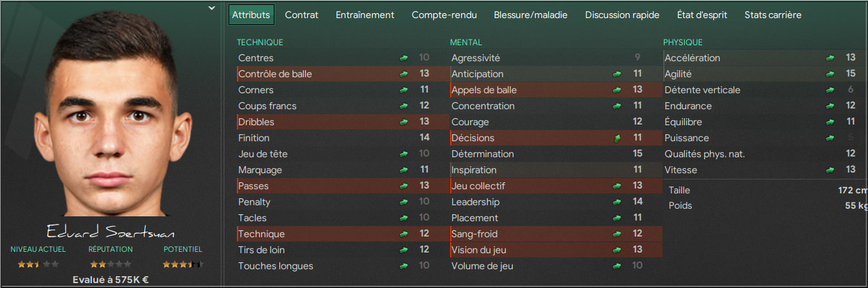868x288 pixels.
Task: Open the Contrat tab
Action: (302, 15)
